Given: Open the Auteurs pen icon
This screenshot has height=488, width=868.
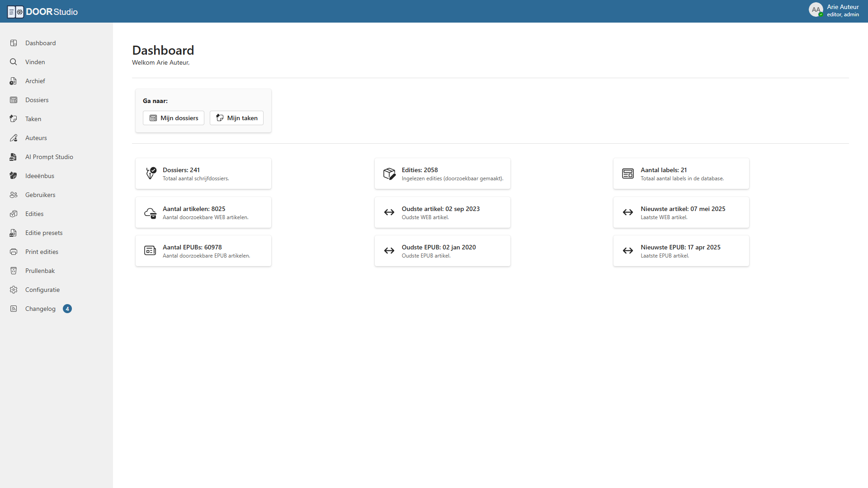Looking at the screenshot, I should (13, 137).
